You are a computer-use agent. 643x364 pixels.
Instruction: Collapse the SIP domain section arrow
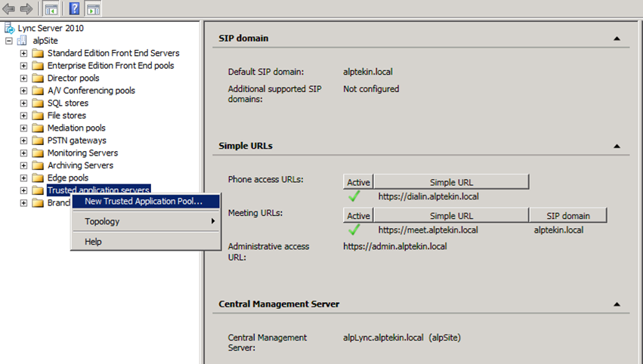coord(617,39)
